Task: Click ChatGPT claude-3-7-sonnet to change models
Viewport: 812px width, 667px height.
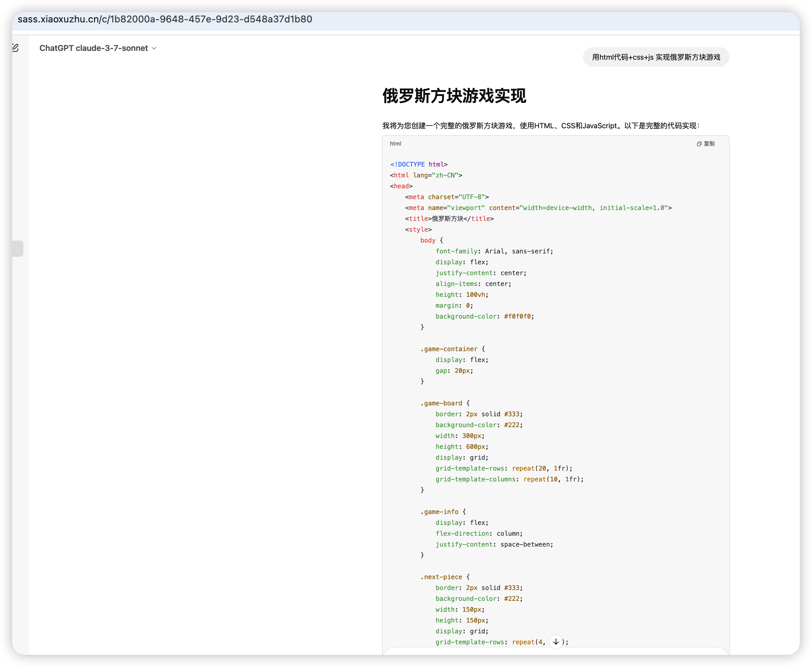Action: [93, 48]
